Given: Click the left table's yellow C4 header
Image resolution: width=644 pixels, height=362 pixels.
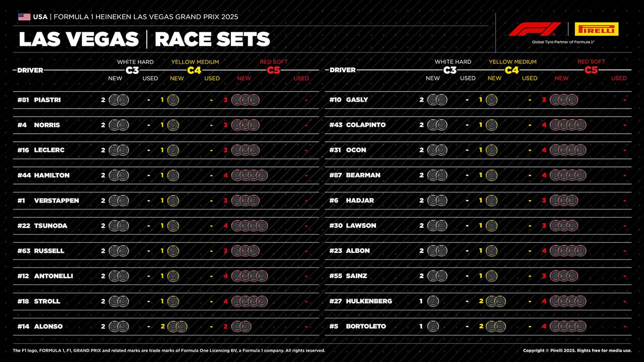Looking at the screenshot, I should (x=194, y=70).
